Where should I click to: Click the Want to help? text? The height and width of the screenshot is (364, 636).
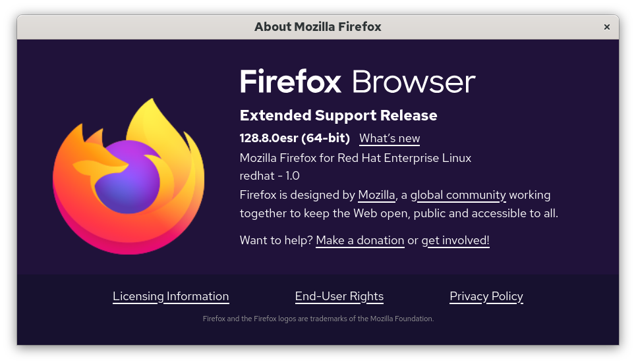(x=276, y=240)
